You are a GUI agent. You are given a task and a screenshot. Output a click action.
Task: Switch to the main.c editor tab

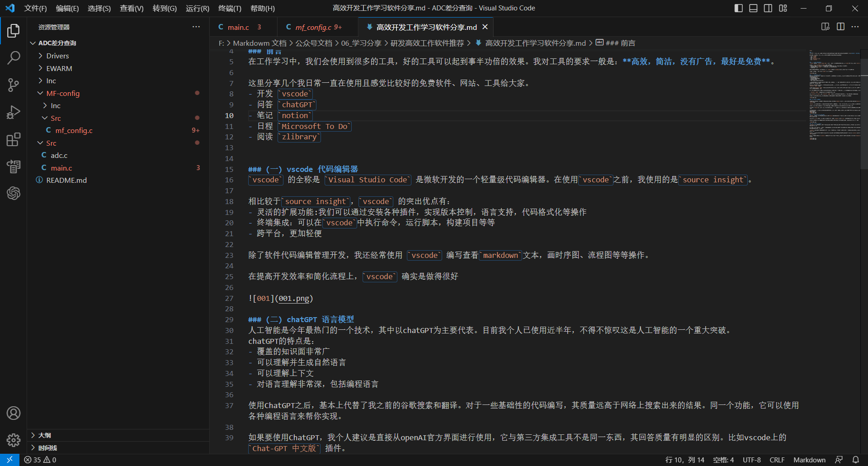243,27
